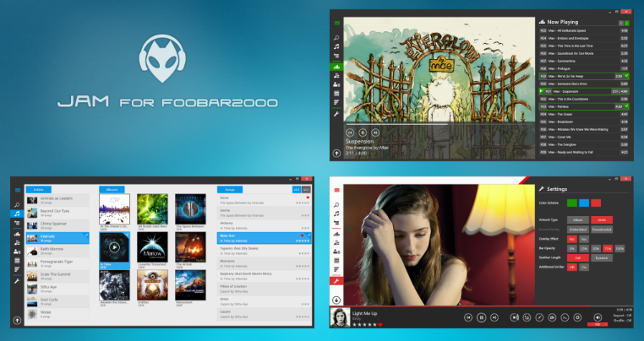Skip to next track in Everglow overlay
The height and width of the screenshot is (341, 644).
[375, 133]
